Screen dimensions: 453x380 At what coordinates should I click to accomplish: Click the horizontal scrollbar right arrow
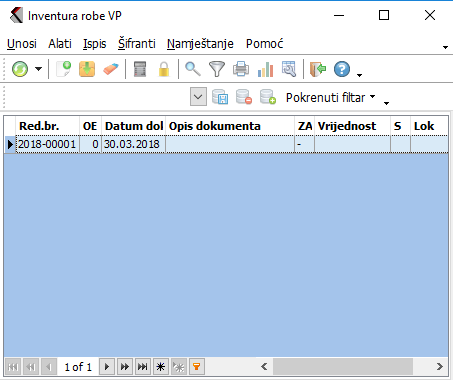440,367
